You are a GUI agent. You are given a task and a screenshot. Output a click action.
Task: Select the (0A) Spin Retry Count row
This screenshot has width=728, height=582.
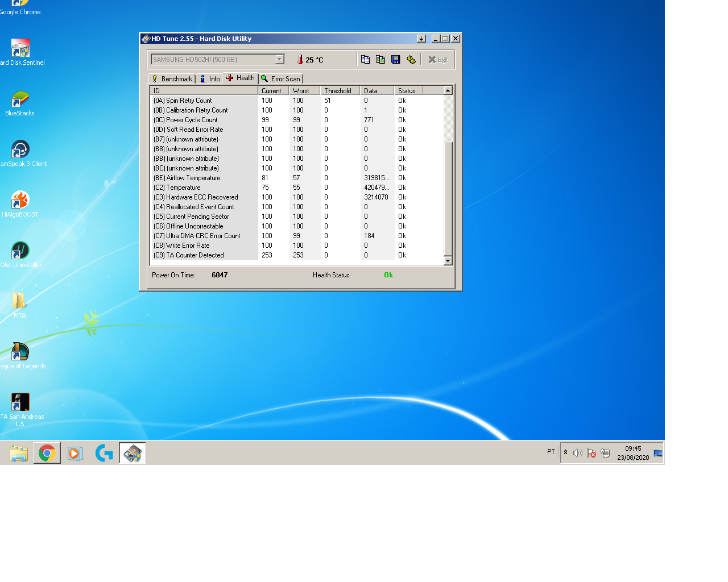[x=296, y=101]
